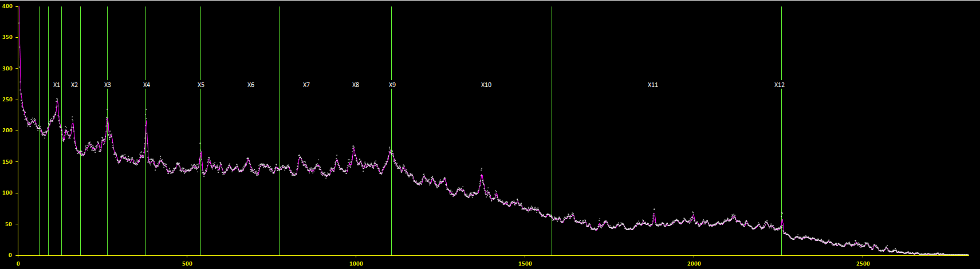
Task: Select the 1500 x-axis tick label
Action: (525, 264)
